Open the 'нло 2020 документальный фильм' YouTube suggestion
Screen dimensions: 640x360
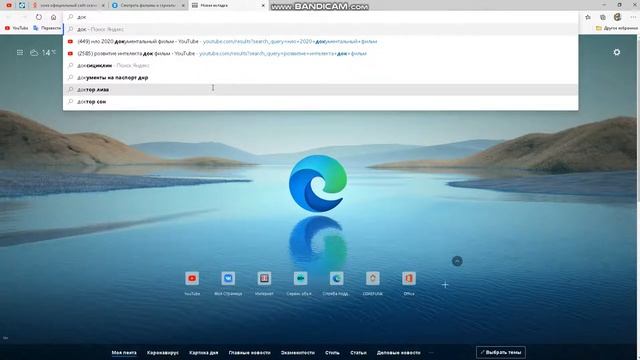pyautogui.click(x=320, y=41)
